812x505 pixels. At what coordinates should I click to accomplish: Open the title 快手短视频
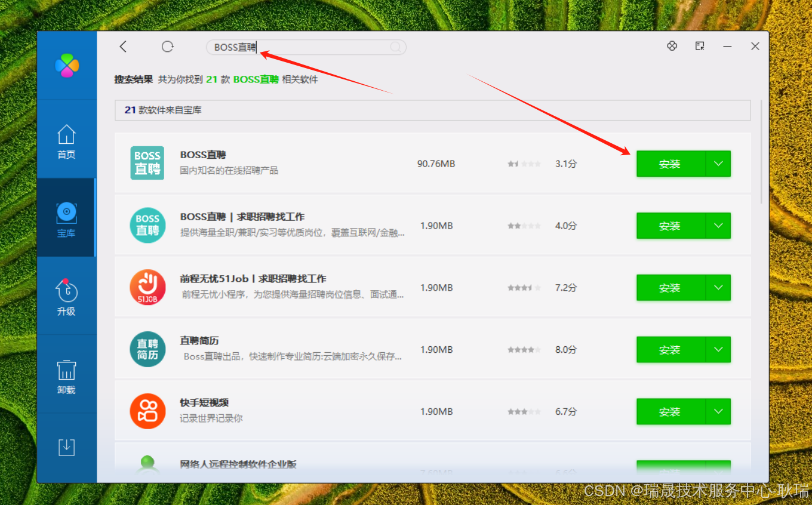[204, 403]
